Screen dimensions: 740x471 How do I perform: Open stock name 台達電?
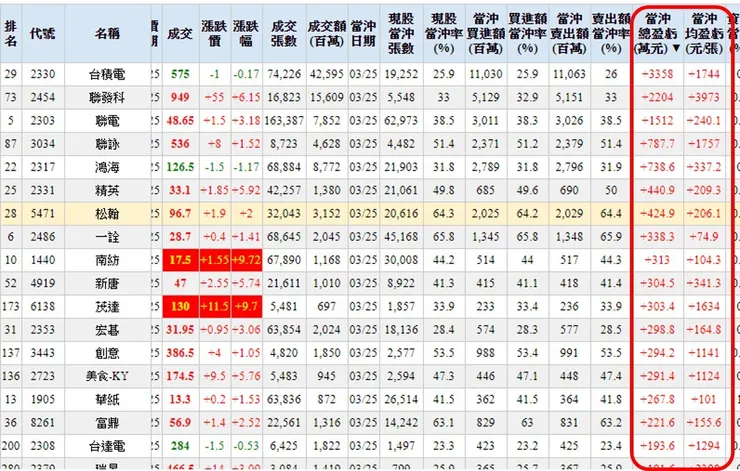click(x=107, y=446)
